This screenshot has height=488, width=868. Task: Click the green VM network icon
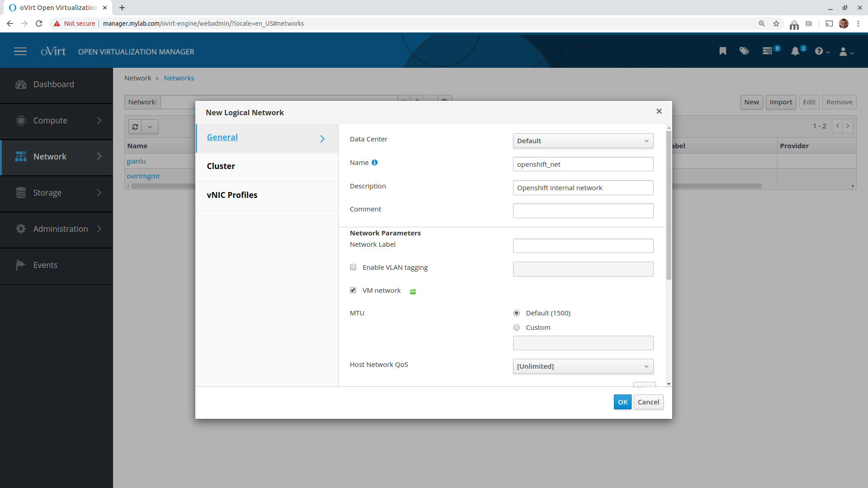pos(412,291)
